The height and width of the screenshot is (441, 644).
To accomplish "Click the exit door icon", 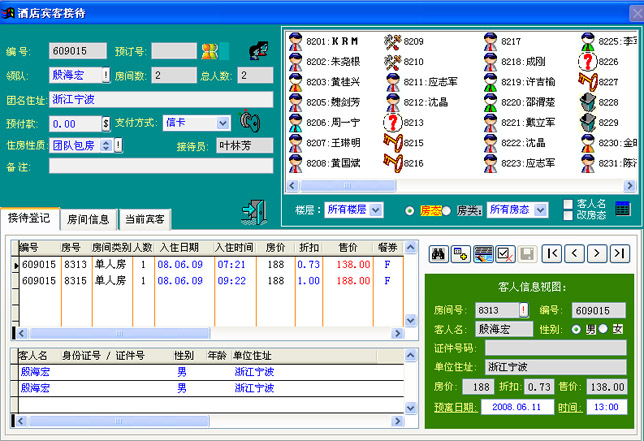I will pos(254,212).
